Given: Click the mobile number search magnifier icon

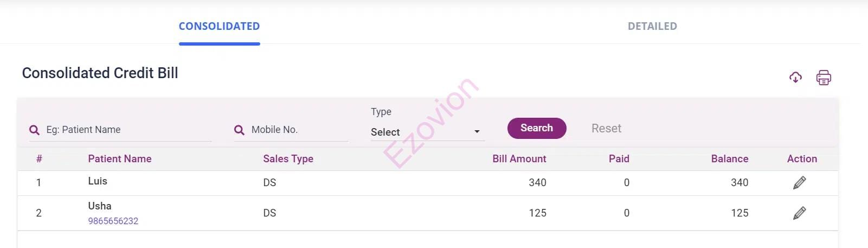Looking at the screenshot, I should tap(239, 130).
